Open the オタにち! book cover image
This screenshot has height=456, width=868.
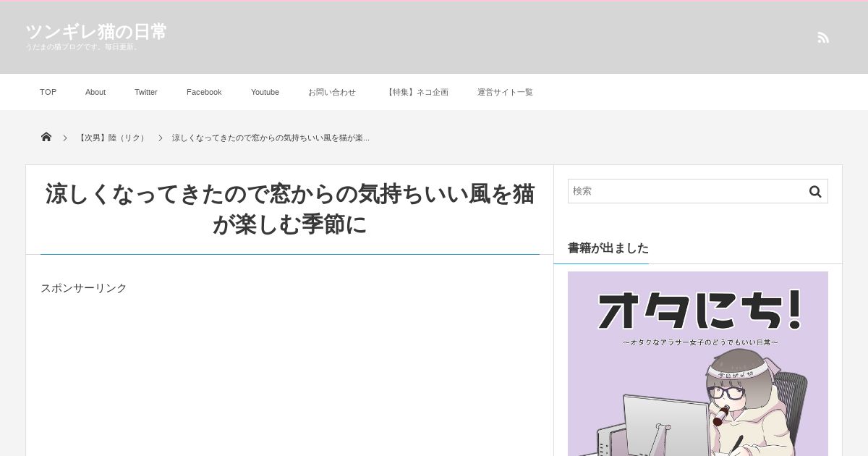click(698, 363)
